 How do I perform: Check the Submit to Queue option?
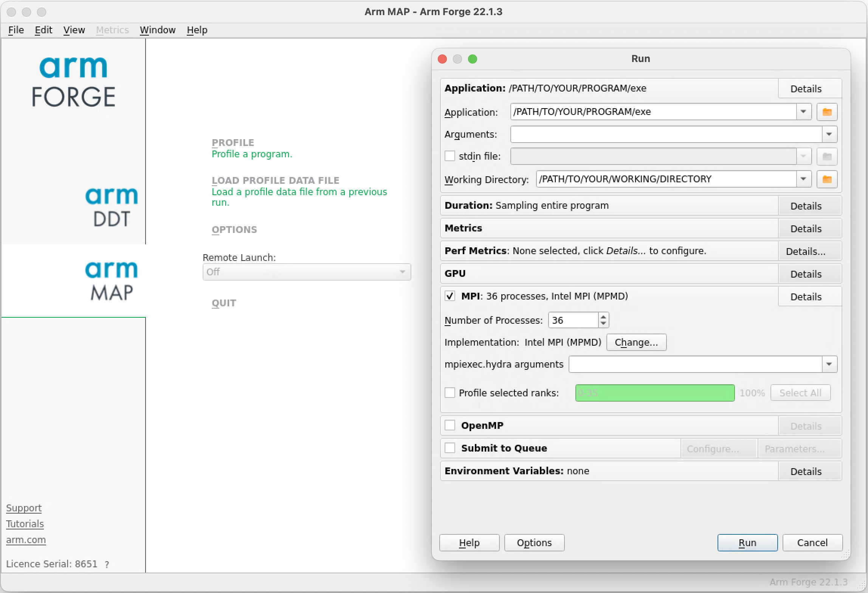pyautogui.click(x=450, y=448)
